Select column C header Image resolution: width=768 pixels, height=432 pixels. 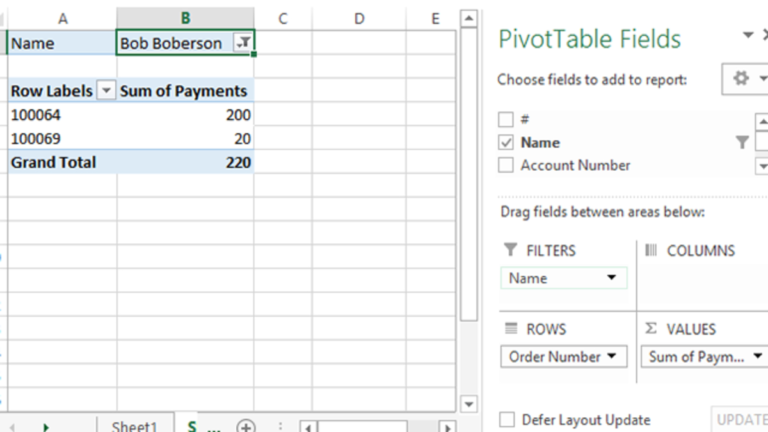283,18
